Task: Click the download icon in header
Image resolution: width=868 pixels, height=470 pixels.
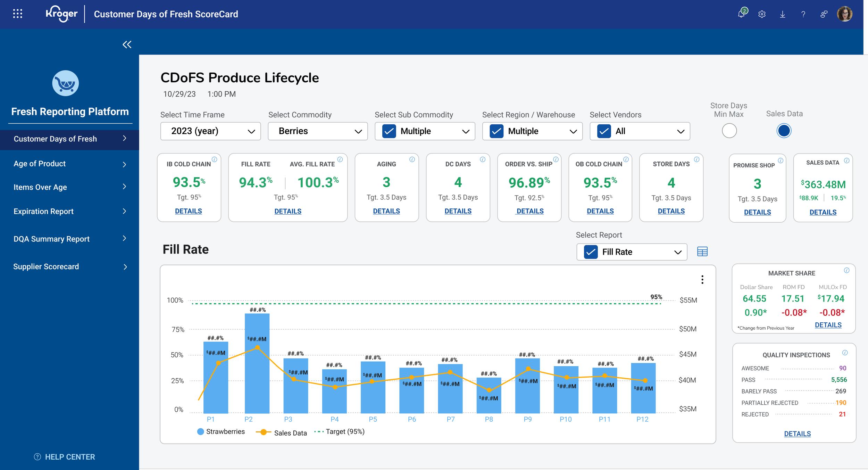Action: point(783,14)
